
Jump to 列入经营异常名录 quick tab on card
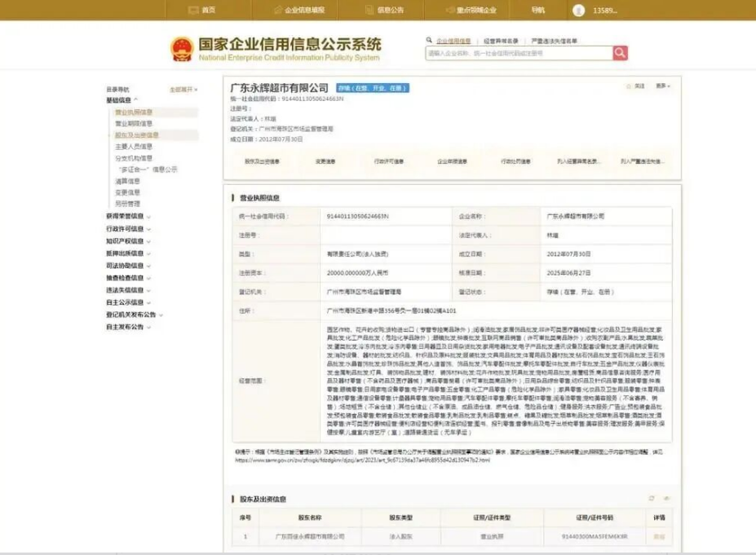point(579,161)
